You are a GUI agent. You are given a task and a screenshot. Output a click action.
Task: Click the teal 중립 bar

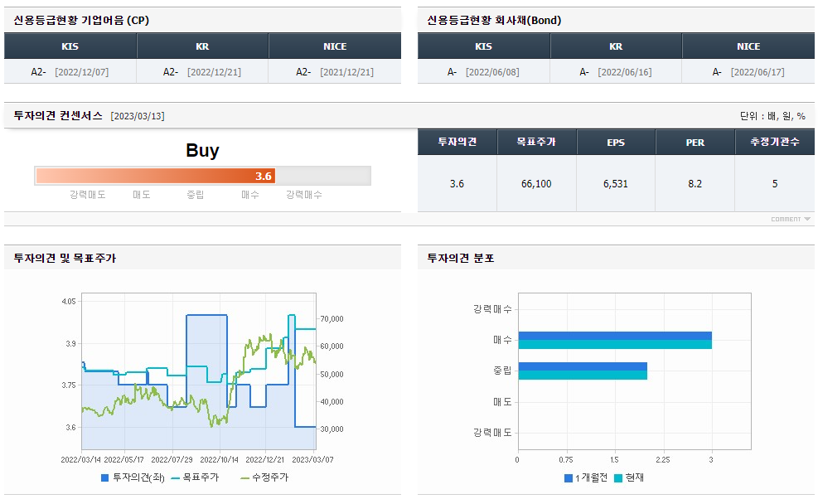[x=583, y=376]
